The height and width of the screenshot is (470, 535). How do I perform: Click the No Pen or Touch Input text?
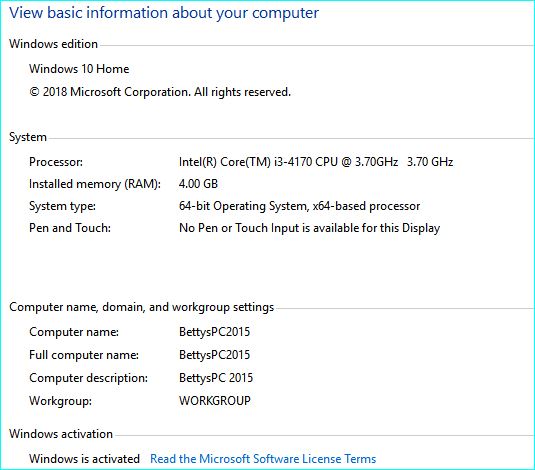pyautogui.click(x=309, y=228)
